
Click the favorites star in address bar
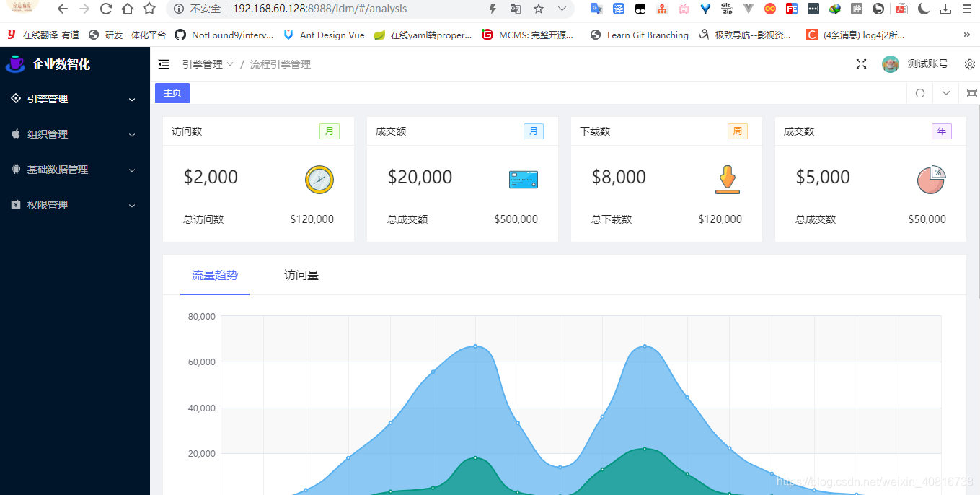coord(539,9)
